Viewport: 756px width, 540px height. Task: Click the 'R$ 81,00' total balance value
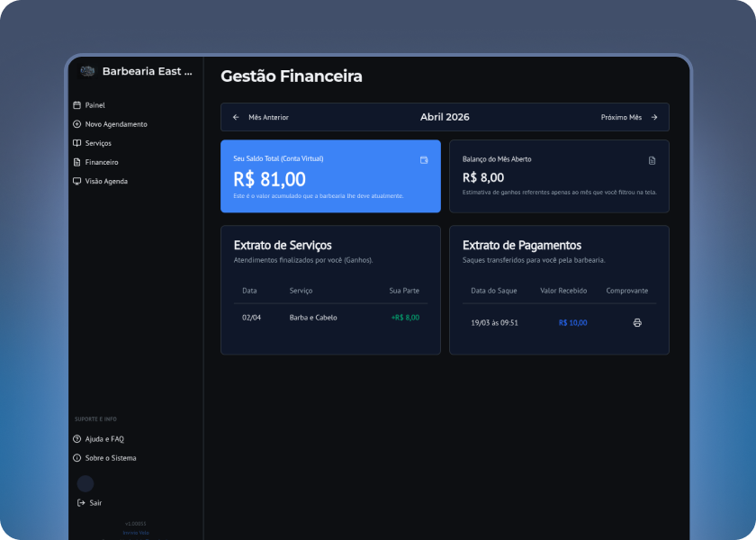click(269, 179)
